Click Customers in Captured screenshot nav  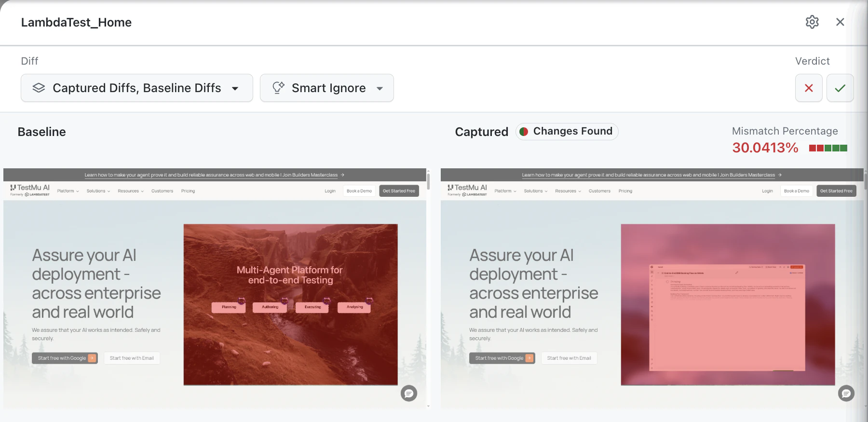[599, 191]
